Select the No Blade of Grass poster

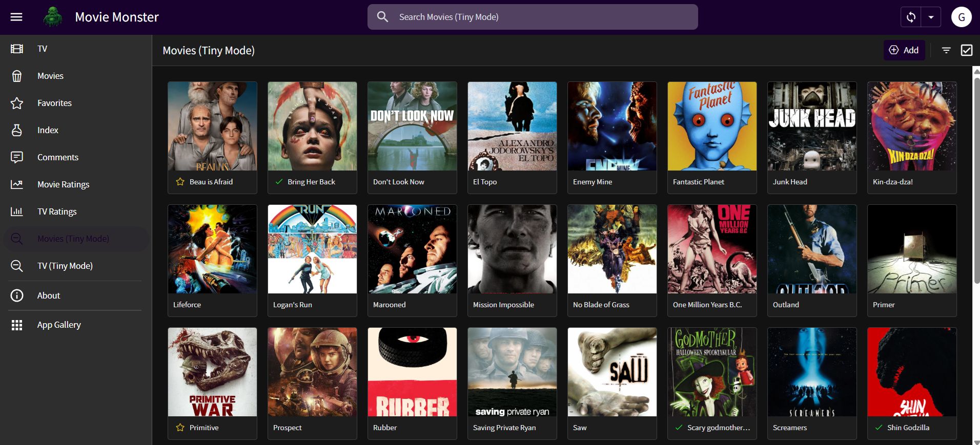[612, 249]
